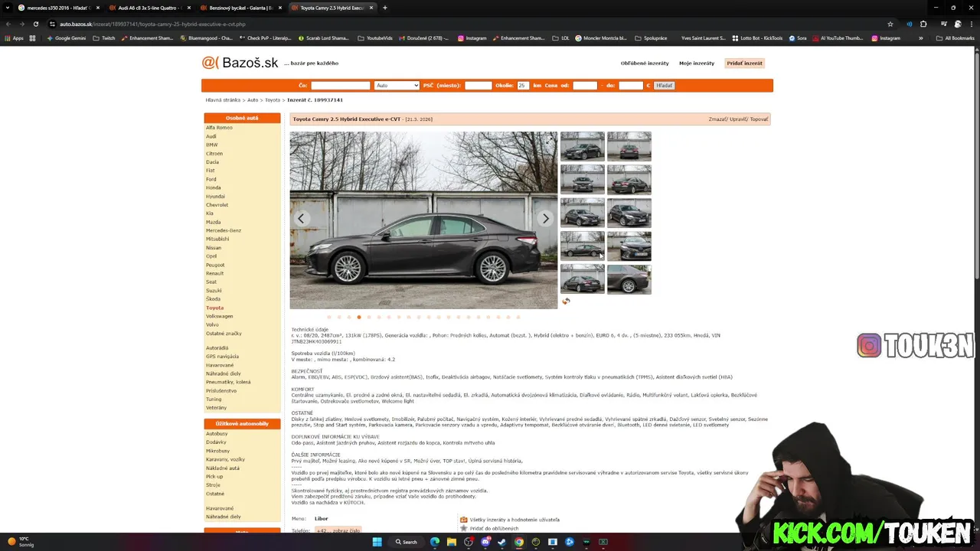
Task: Open the Windows Start menu
Action: [x=377, y=542]
